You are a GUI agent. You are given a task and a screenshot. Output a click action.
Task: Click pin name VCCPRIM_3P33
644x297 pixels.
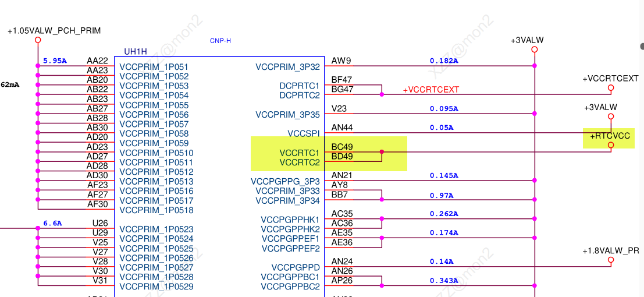click(287, 191)
